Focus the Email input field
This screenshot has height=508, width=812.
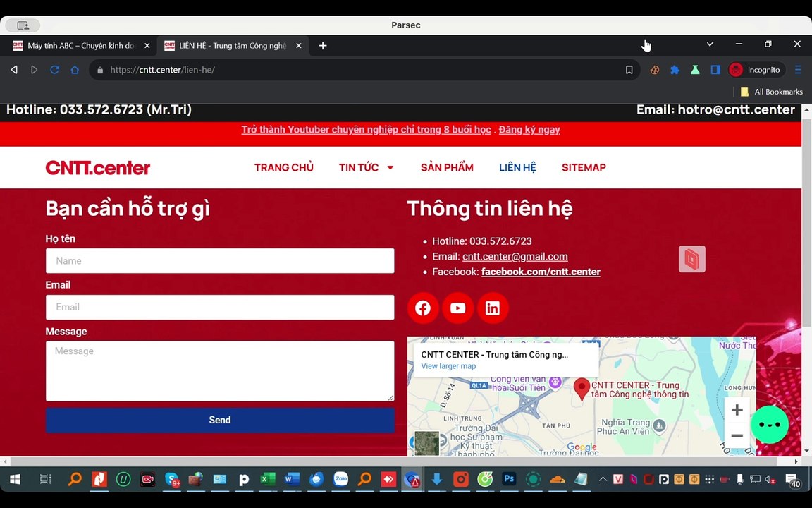point(220,307)
